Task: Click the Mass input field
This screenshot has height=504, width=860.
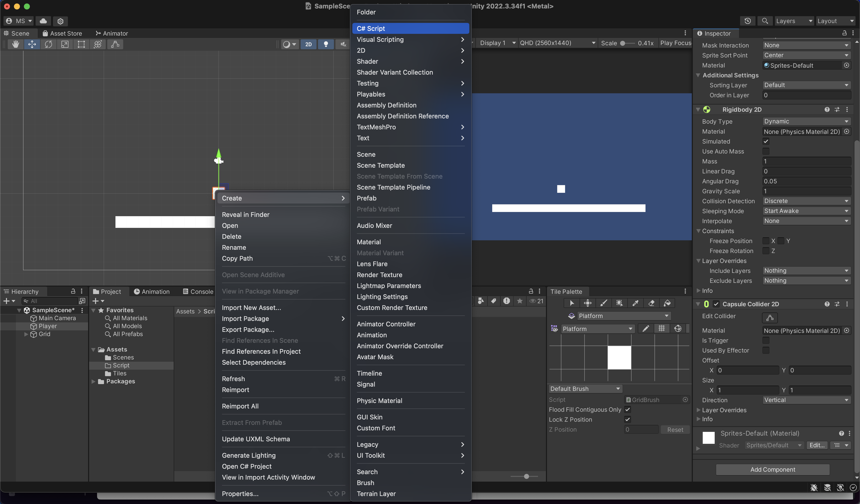Action: tap(806, 161)
